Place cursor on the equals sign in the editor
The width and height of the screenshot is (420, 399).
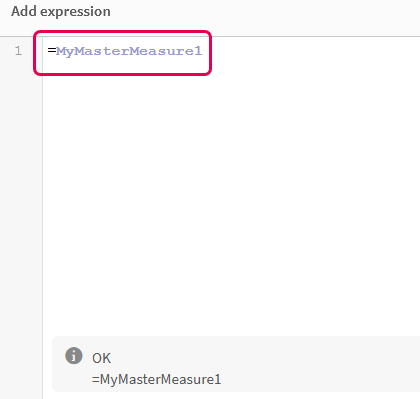pyautogui.click(x=51, y=51)
